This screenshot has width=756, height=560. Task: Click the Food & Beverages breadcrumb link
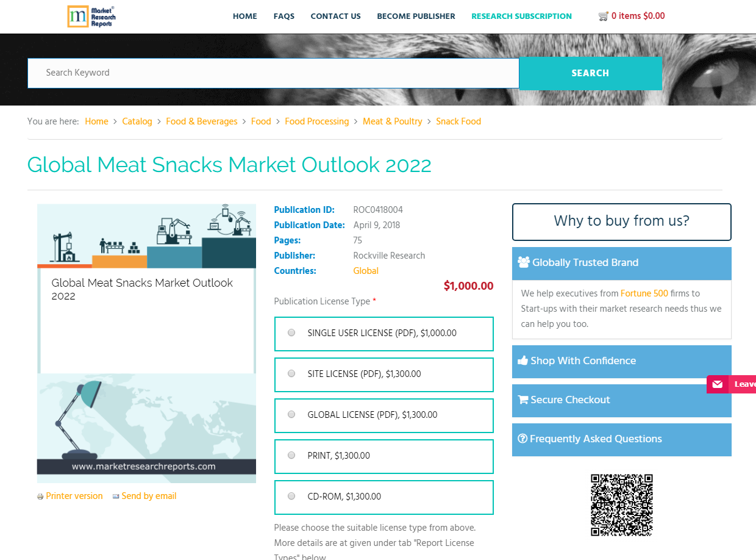pos(202,121)
